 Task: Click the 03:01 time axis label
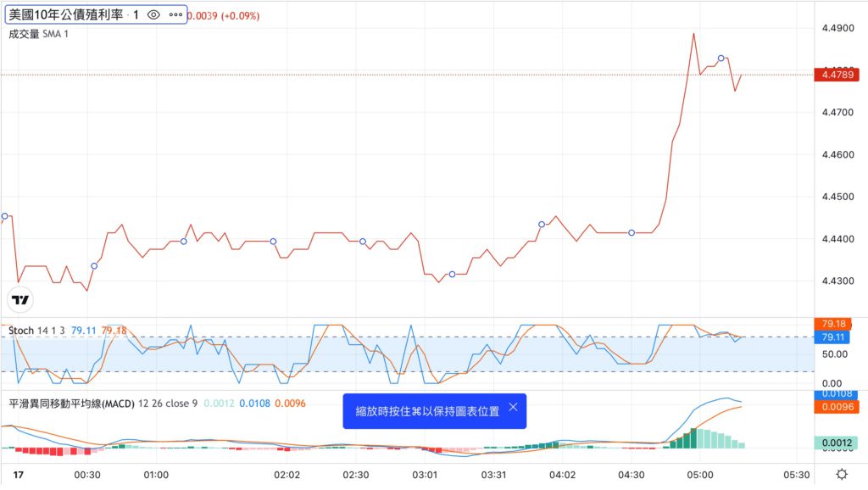pyautogui.click(x=424, y=475)
